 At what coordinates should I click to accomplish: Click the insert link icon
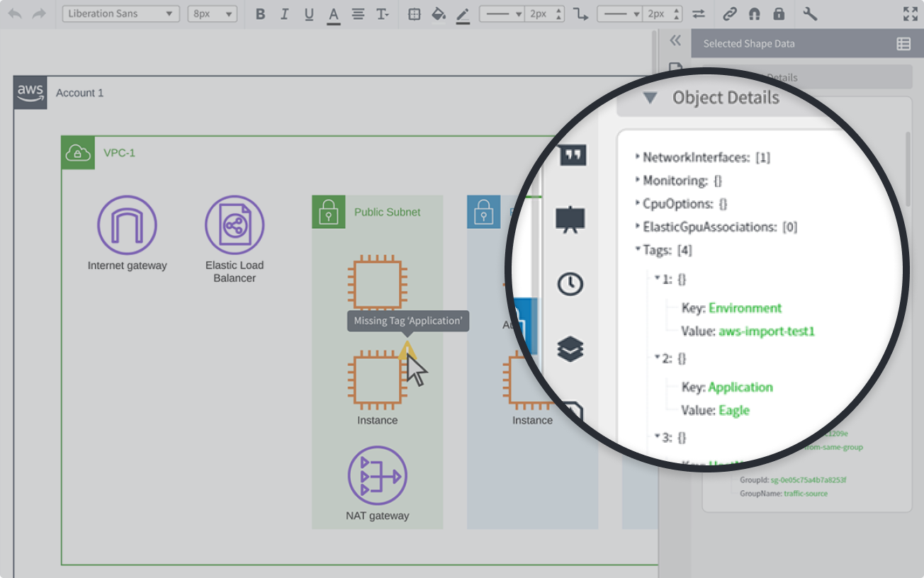(730, 14)
